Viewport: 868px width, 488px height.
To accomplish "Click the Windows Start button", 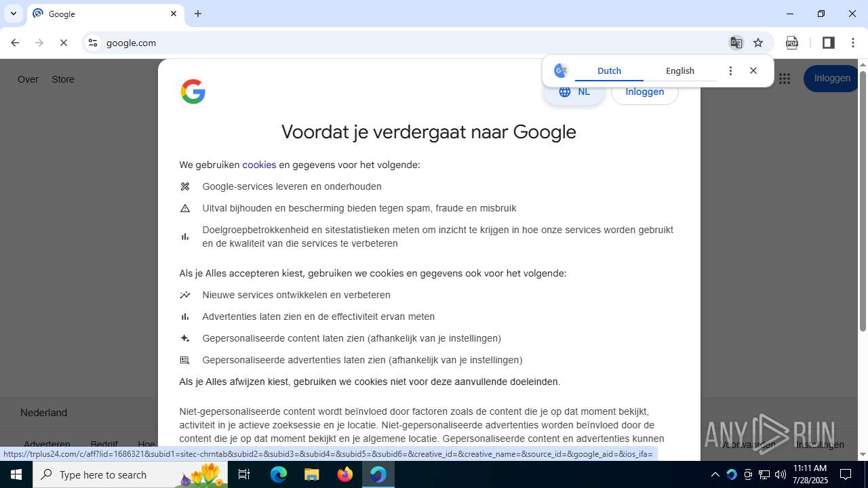I will click(x=16, y=474).
